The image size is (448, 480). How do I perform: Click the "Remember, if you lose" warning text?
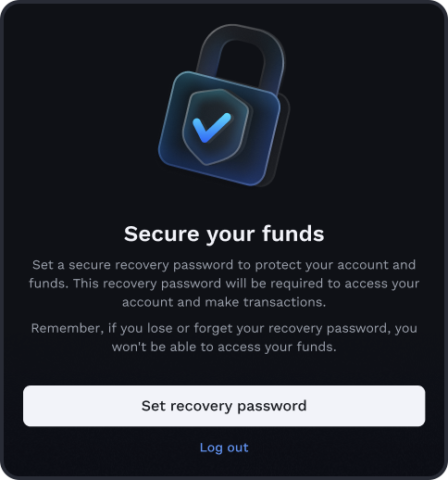pyautogui.click(x=224, y=337)
